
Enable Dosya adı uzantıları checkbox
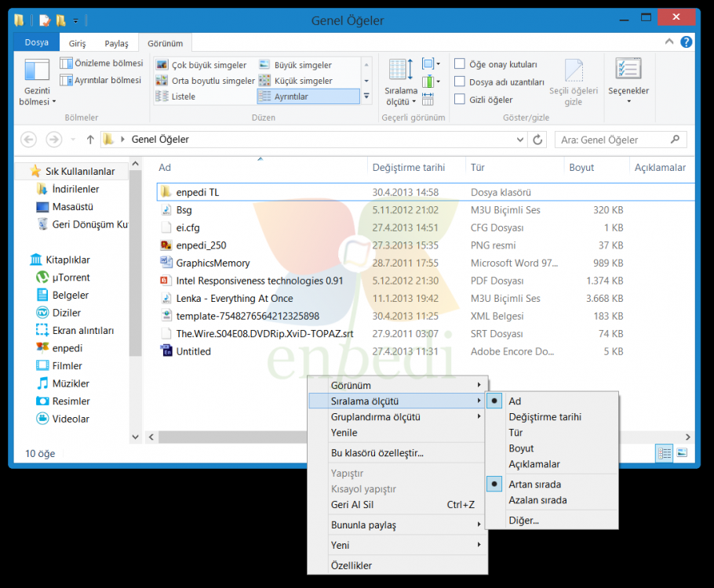460,82
